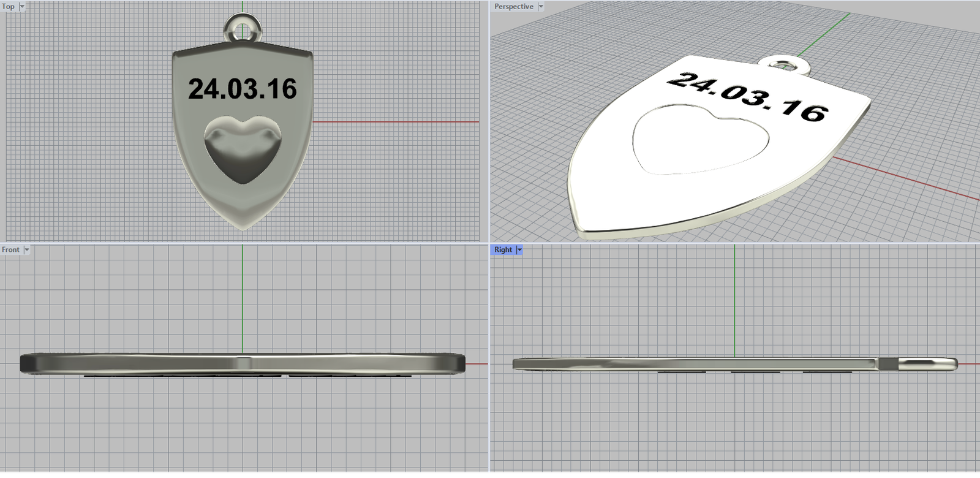Screen dimensions: 980x478
Task: Click the red X axis in Top view
Action: (398, 121)
